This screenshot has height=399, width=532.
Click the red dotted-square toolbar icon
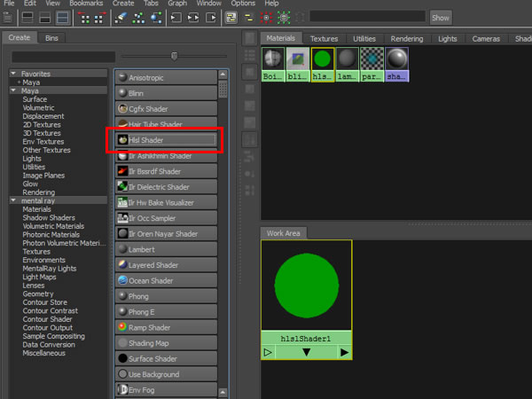tap(266, 18)
